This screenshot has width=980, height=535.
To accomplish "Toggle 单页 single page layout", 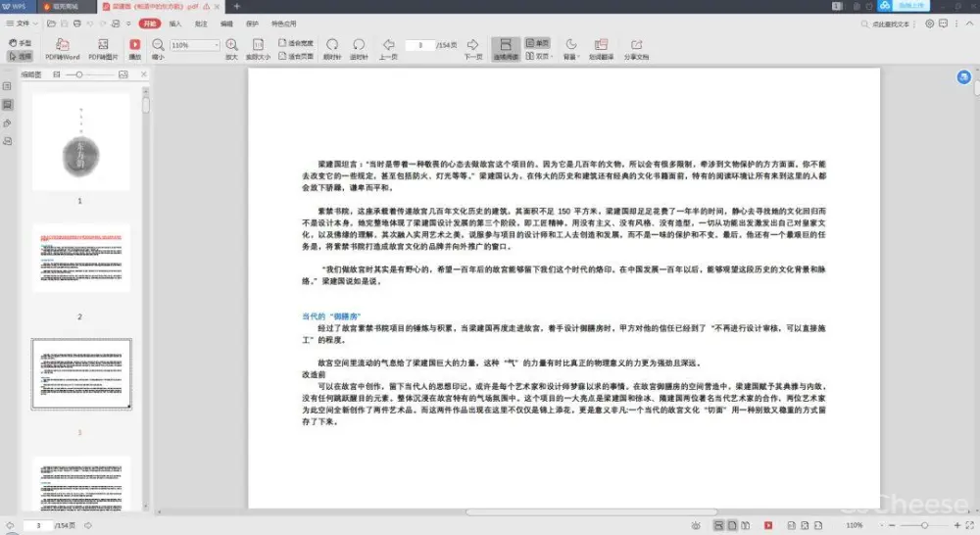I will 537,43.
